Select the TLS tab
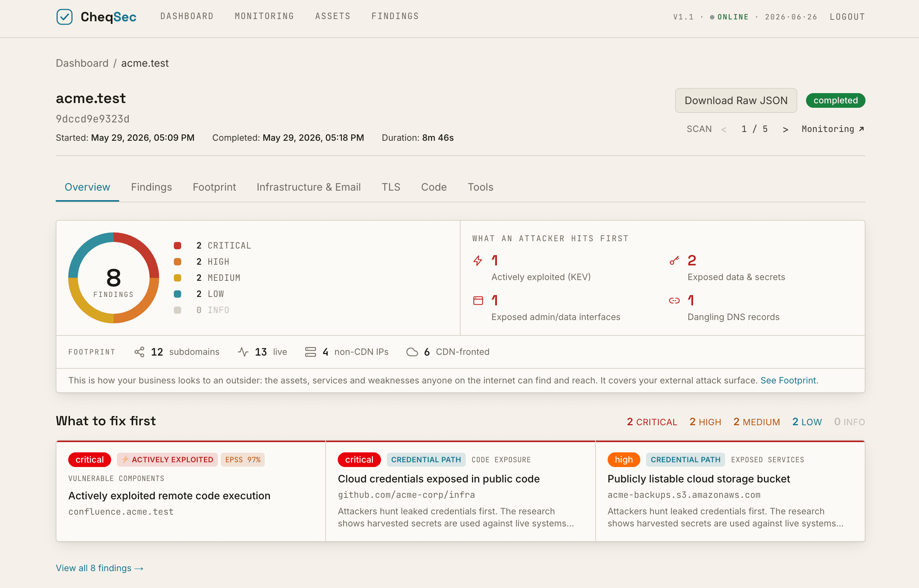919x588 pixels. pos(391,187)
